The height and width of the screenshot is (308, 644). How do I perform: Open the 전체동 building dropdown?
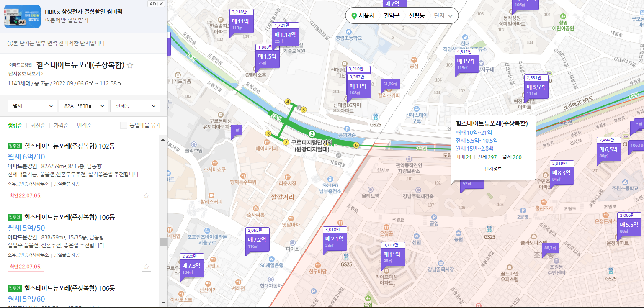[x=135, y=106]
